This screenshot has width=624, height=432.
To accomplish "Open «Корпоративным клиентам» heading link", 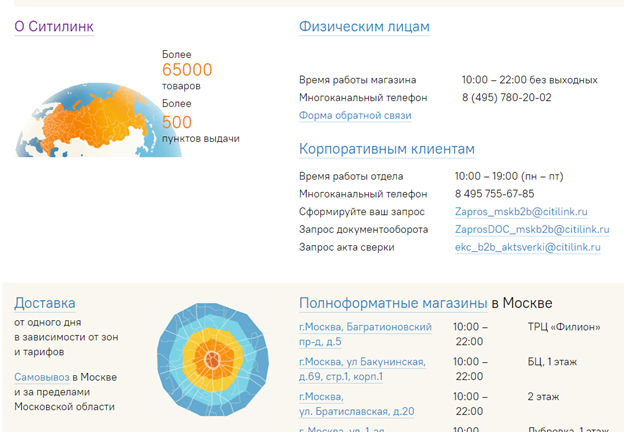I will [x=387, y=149].
